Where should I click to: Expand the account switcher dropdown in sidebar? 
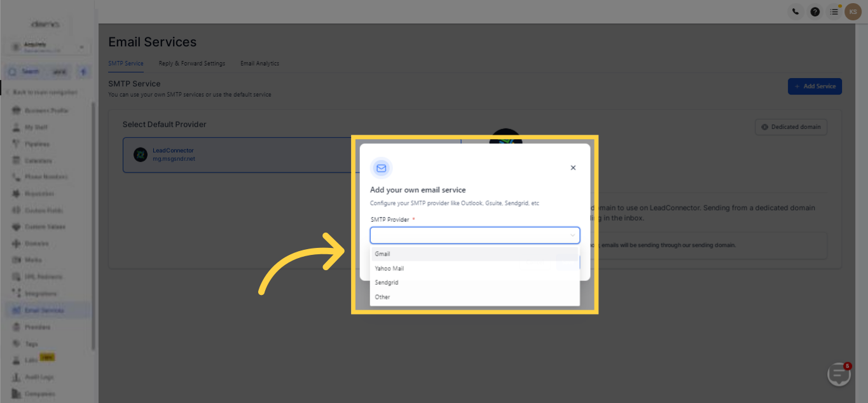[48, 48]
